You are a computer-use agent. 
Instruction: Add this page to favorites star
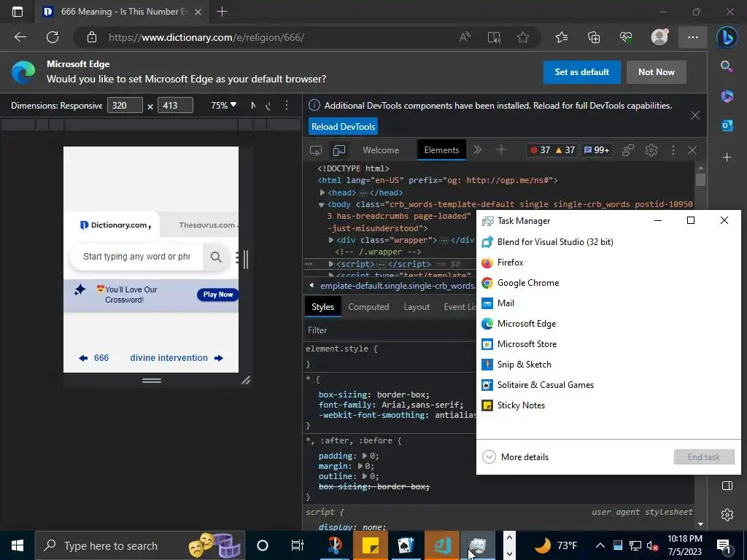pos(523,37)
